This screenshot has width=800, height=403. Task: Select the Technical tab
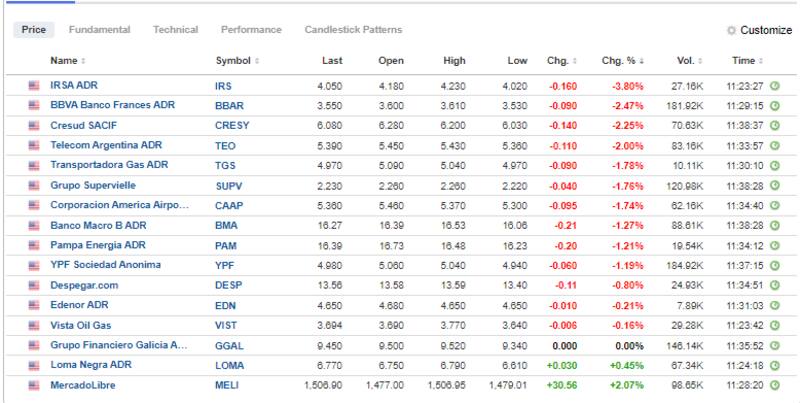pos(175,30)
